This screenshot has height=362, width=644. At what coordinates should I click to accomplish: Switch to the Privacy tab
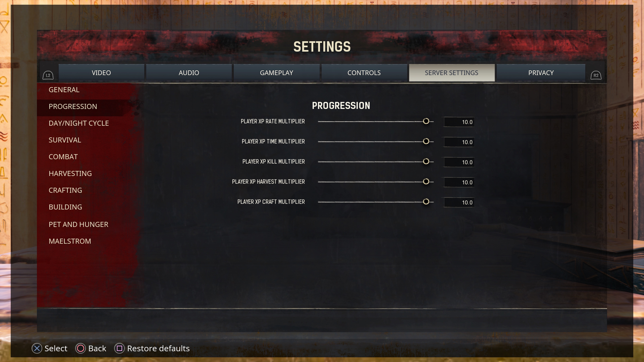coord(541,73)
